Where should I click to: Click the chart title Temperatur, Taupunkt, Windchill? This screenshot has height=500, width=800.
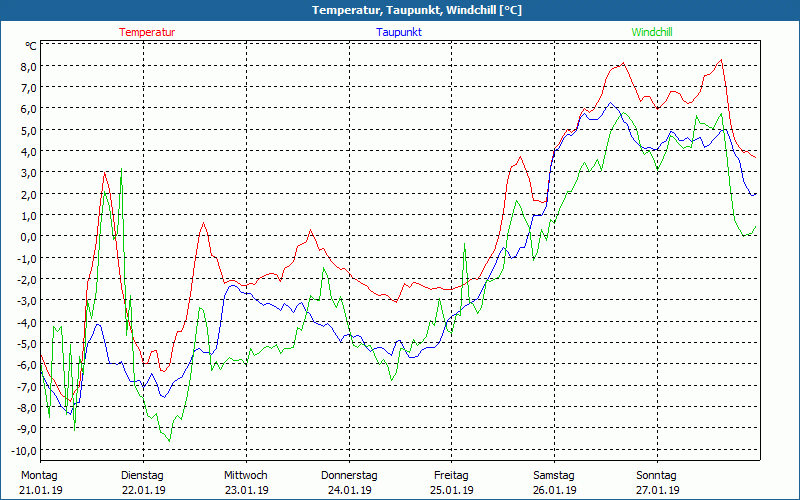point(417,10)
